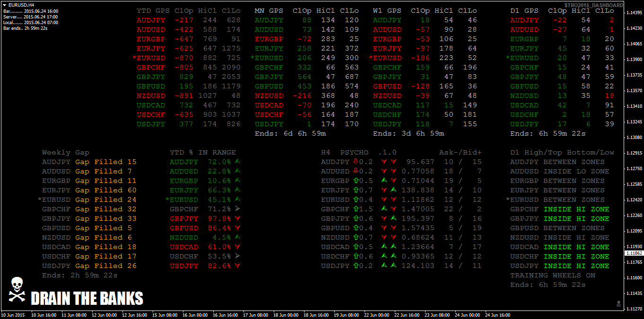Click the green up arrow beside AUDJPY 72.0%
This screenshot has width=644, height=319.
(237, 162)
